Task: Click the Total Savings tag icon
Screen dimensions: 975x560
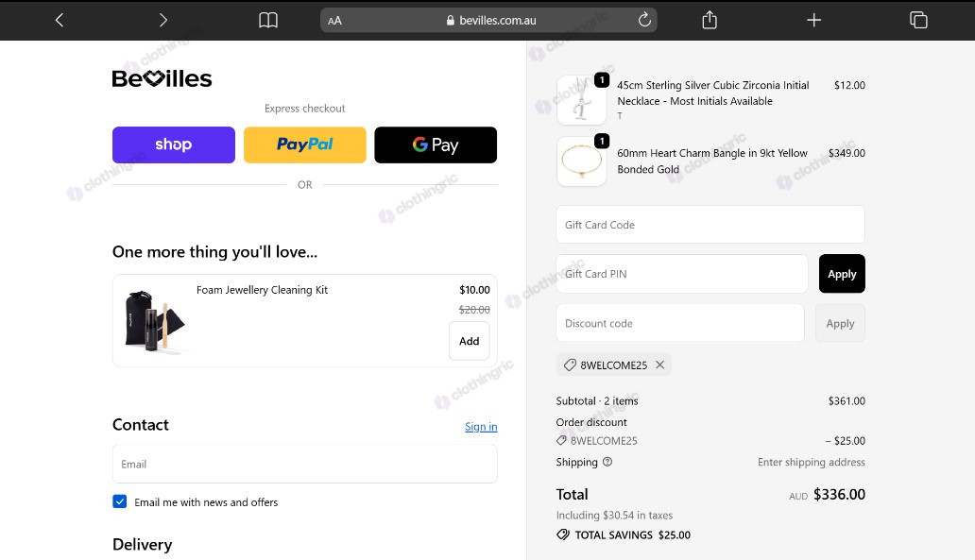Action: (x=563, y=535)
